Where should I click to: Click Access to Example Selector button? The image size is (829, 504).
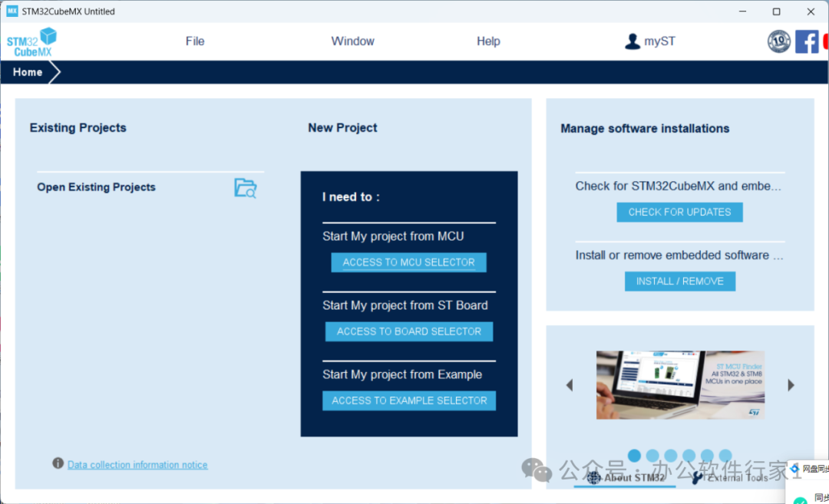pyautogui.click(x=409, y=401)
